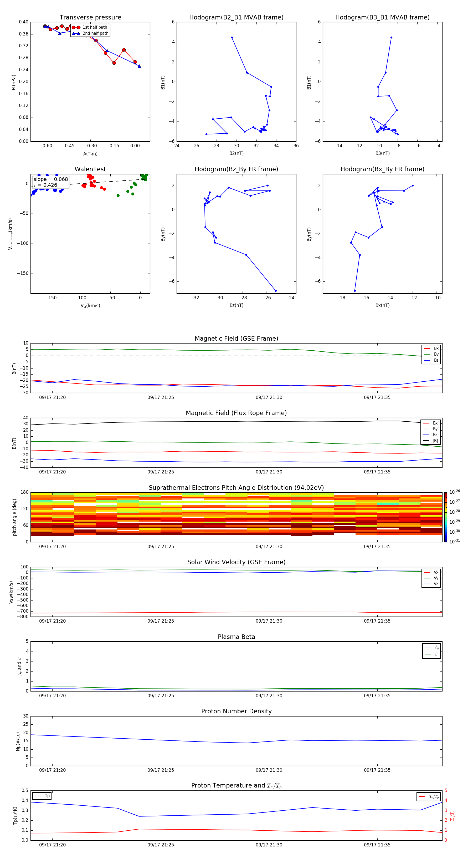This screenshot has width=473, height=868.
Task: Click the "WalenTest" plot title
Action: click(90, 169)
